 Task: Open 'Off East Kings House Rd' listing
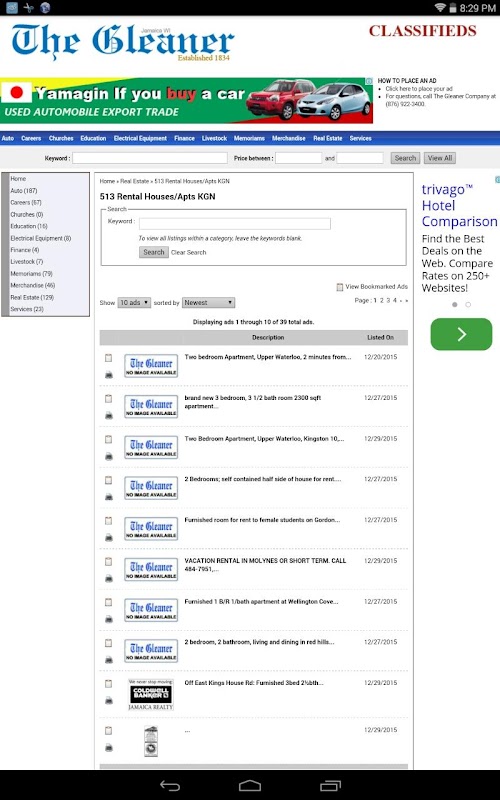pyautogui.click(x=254, y=683)
